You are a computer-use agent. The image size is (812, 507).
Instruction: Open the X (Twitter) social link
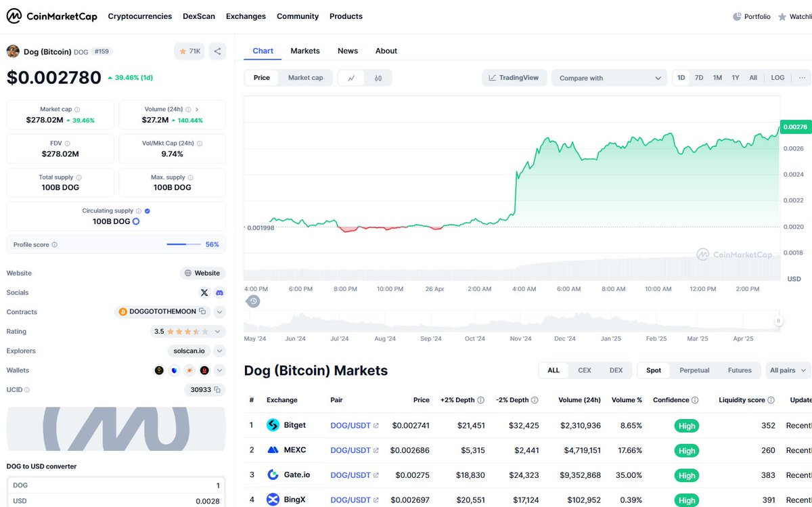204,293
